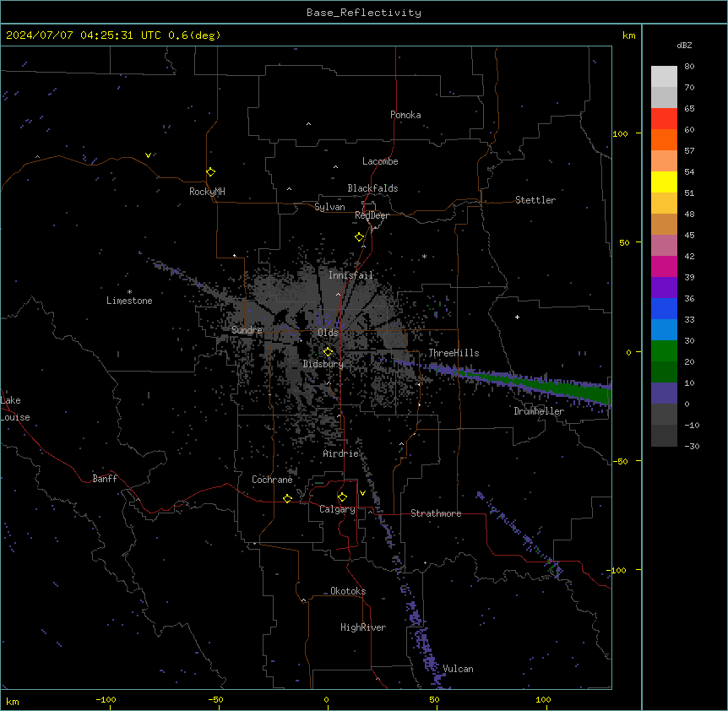Click the 0 mark on bottom axis
Image resolution: width=728 pixels, height=711 pixels.
[x=326, y=699]
